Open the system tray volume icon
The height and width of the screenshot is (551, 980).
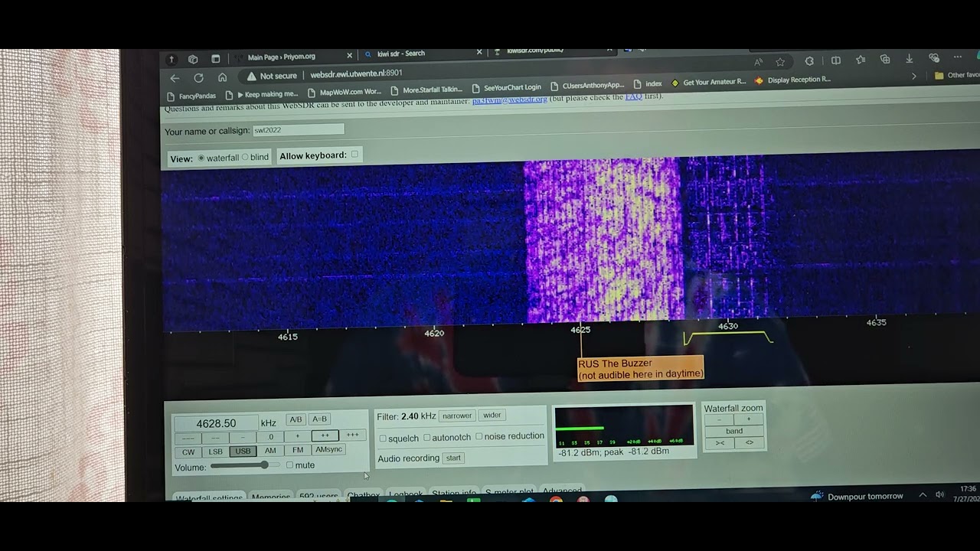pyautogui.click(x=940, y=495)
